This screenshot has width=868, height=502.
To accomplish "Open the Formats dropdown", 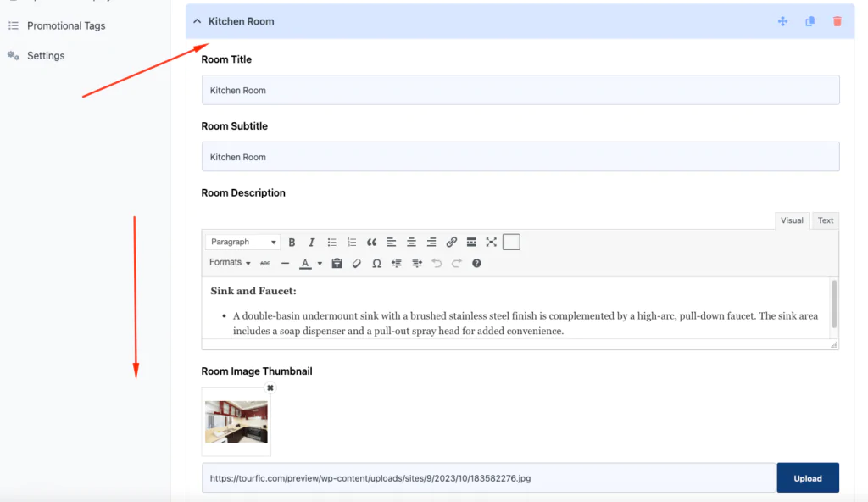I will click(x=230, y=263).
